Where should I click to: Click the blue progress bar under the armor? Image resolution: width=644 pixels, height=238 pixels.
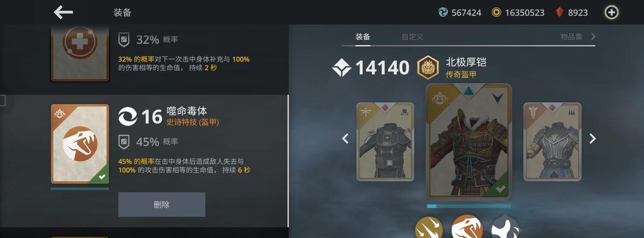(469, 206)
